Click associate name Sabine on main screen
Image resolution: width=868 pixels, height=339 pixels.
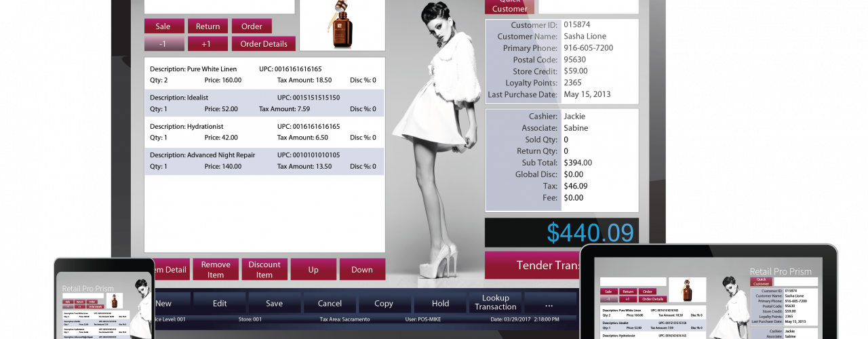click(576, 128)
